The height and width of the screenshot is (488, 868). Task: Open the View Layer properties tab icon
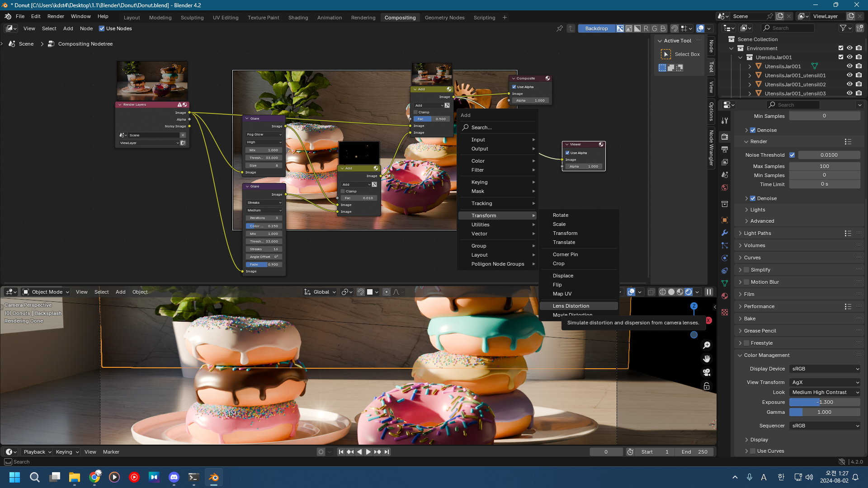tap(725, 162)
